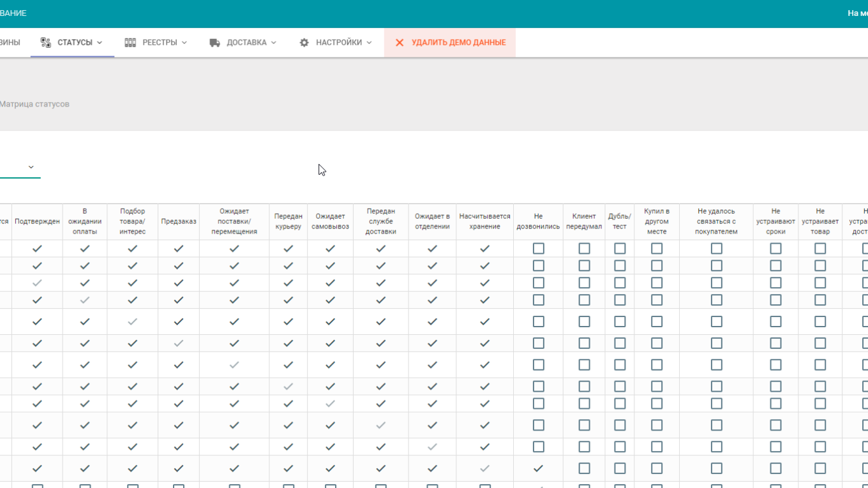Enable the first checkbox in Не дозвонились column
The image size is (868, 488).
coord(538,248)
